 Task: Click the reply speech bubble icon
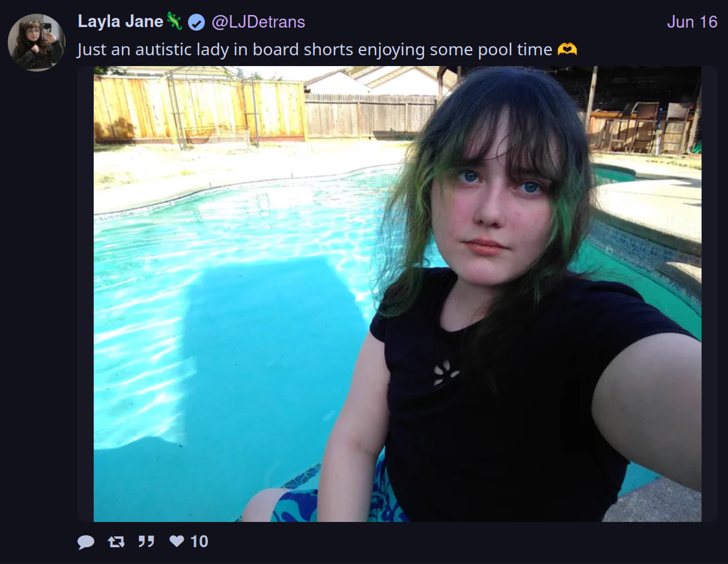86,542
